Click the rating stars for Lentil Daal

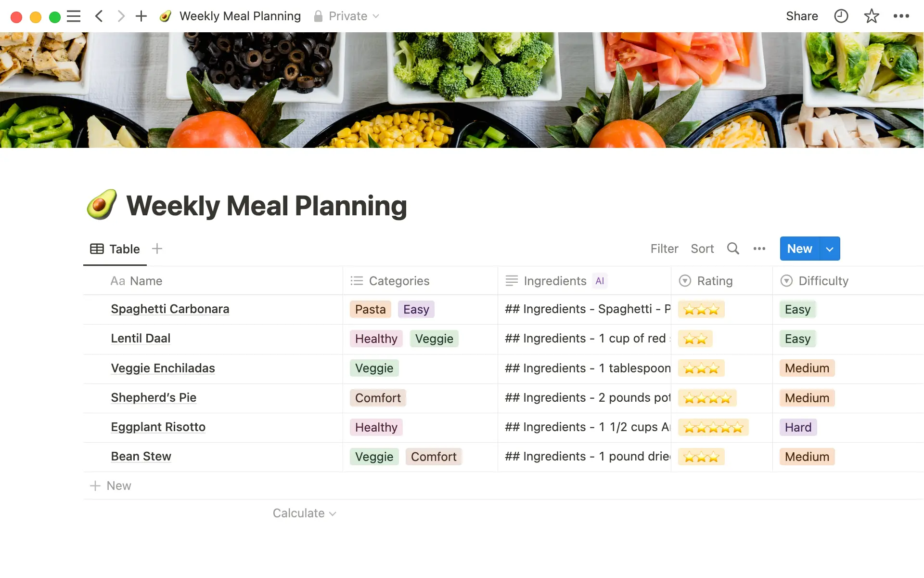(x=695, y=339)
